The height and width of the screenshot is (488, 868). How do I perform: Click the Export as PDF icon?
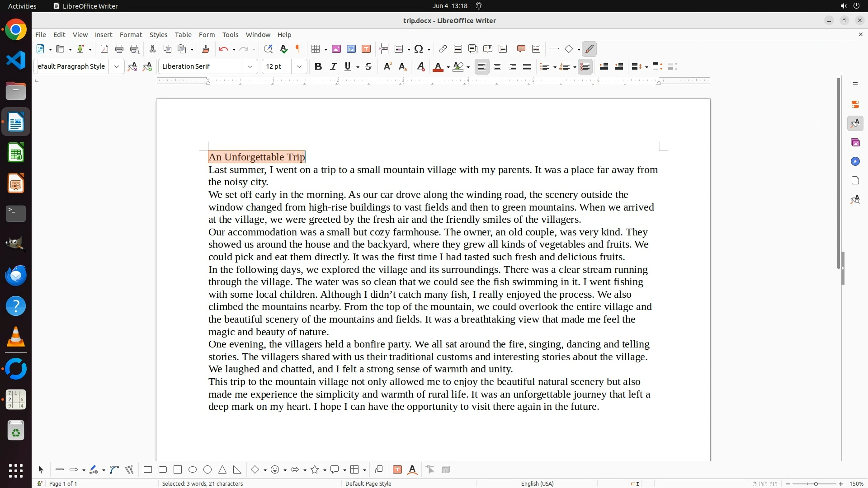click(x=104, y=49)
